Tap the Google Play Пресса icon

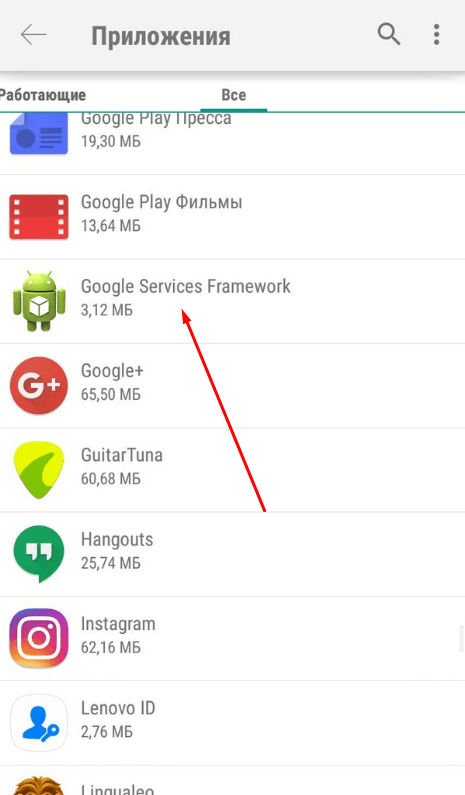tap(39, 133)
